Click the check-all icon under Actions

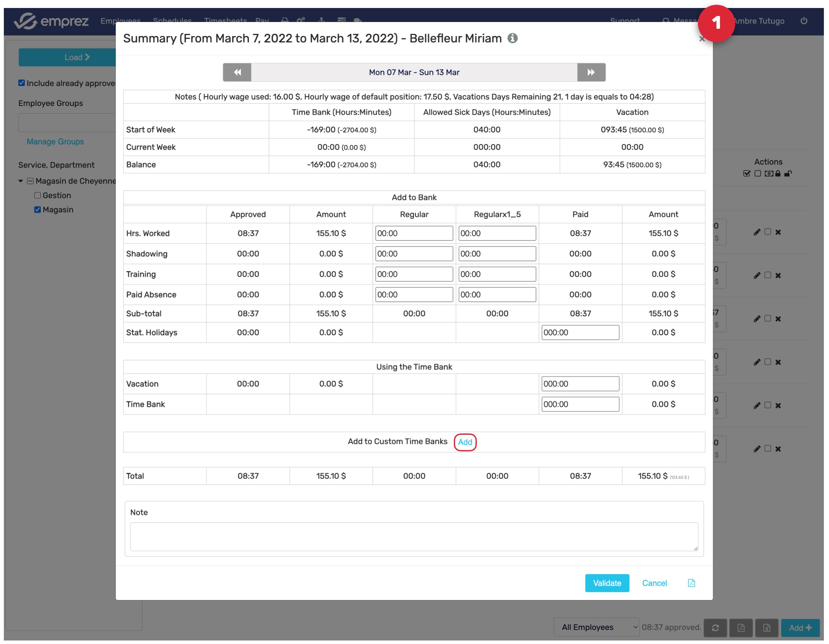coord(747,173)
